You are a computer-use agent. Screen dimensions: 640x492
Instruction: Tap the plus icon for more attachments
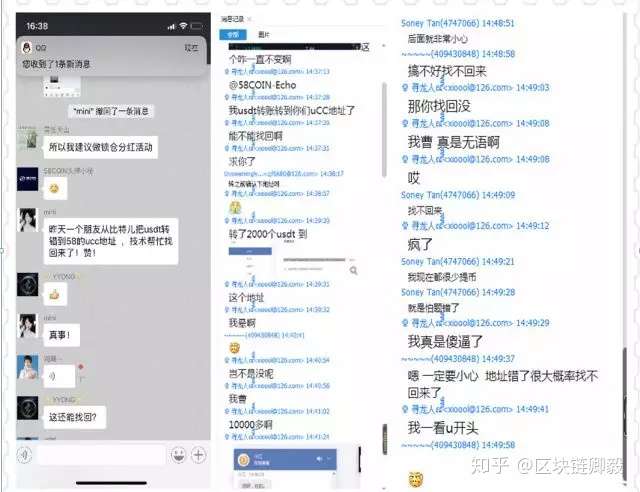point(199,455)
